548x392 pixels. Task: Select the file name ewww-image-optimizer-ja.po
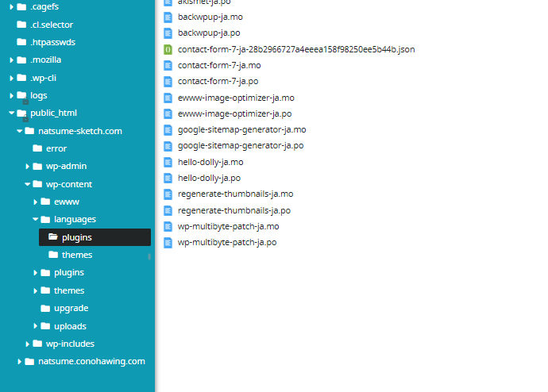tap(235, 113)
